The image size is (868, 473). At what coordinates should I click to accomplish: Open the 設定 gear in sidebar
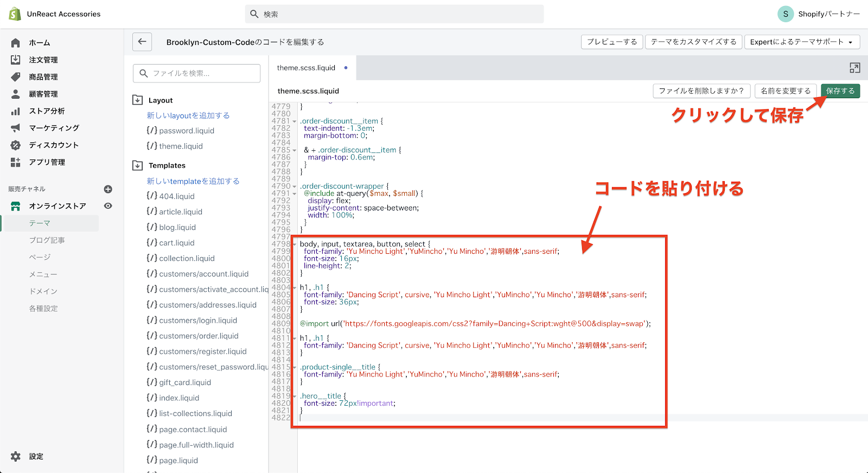[16, 457]
